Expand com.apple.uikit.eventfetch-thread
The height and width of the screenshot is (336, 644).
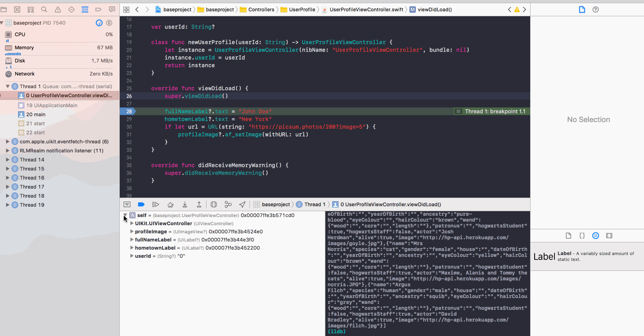8,142
